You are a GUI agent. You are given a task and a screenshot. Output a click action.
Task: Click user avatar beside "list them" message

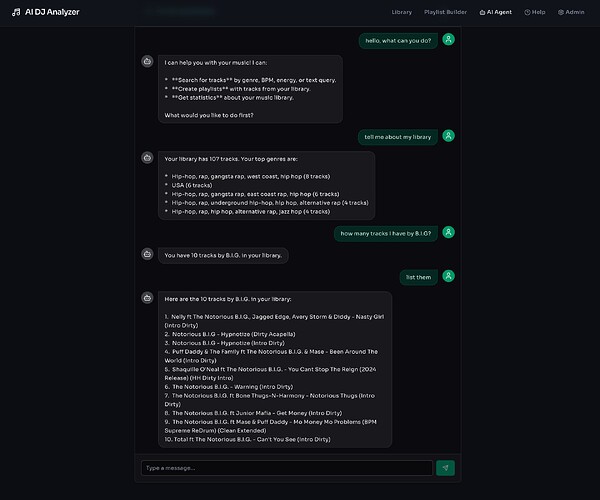click(449, 276)
